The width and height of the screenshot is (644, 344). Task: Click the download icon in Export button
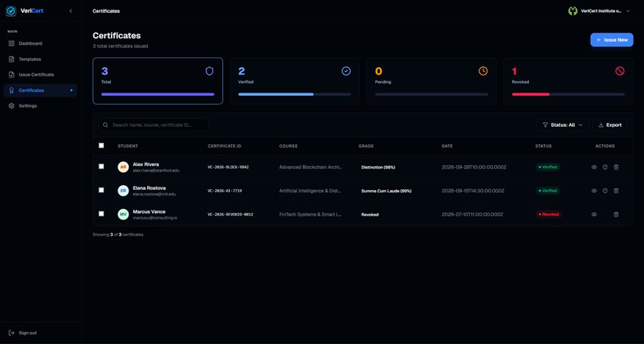(601, 125)
